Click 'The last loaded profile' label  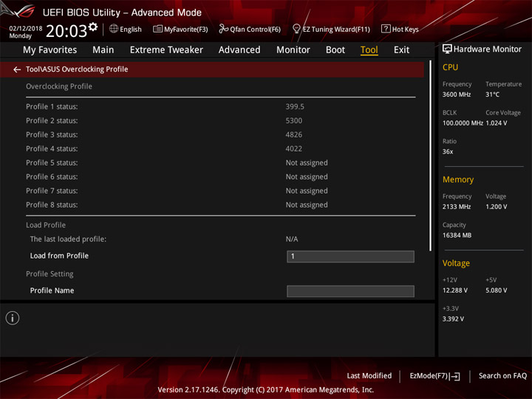tap(68, 239)
